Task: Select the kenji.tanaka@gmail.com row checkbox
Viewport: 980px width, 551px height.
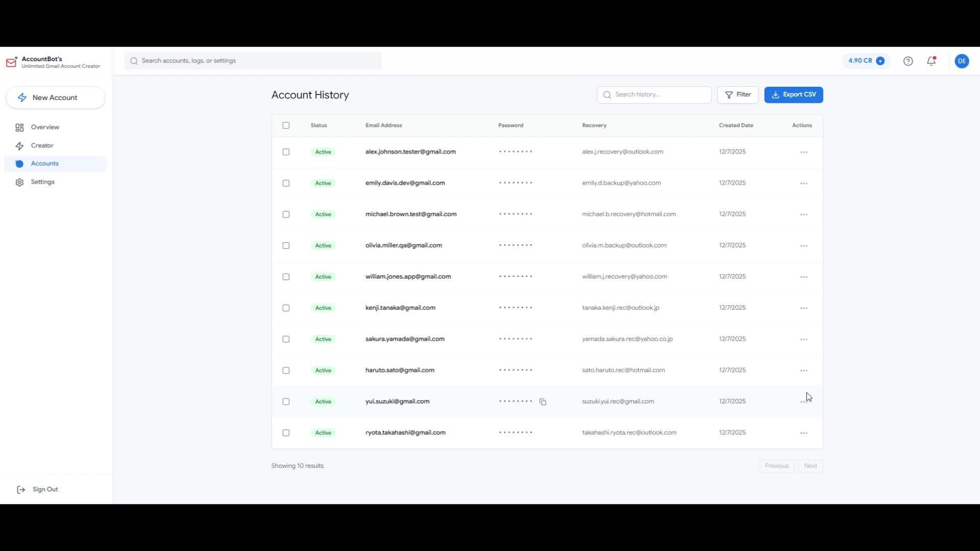Action: click(286, 308)
